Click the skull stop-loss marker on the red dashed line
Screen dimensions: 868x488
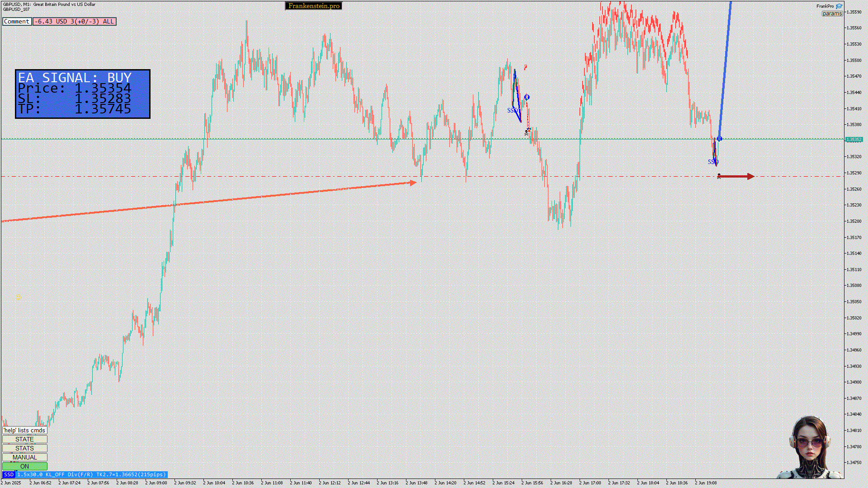pos(719,176)
